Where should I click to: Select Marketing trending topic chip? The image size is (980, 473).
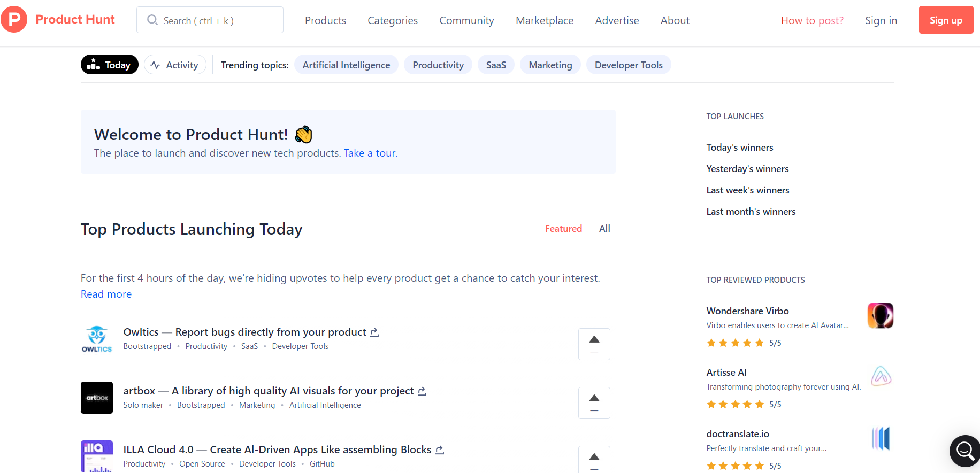tap(550, 65)
